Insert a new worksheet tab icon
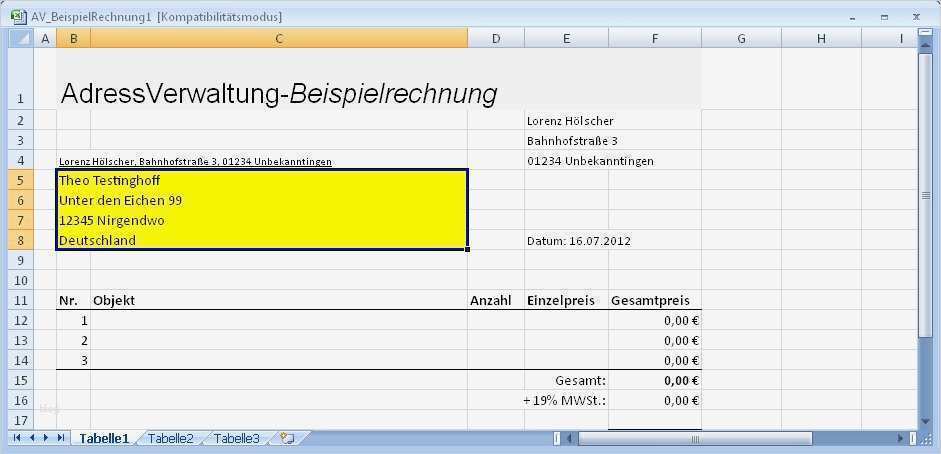The width and height of the screenshot is (941, 454). click(287, 438)
